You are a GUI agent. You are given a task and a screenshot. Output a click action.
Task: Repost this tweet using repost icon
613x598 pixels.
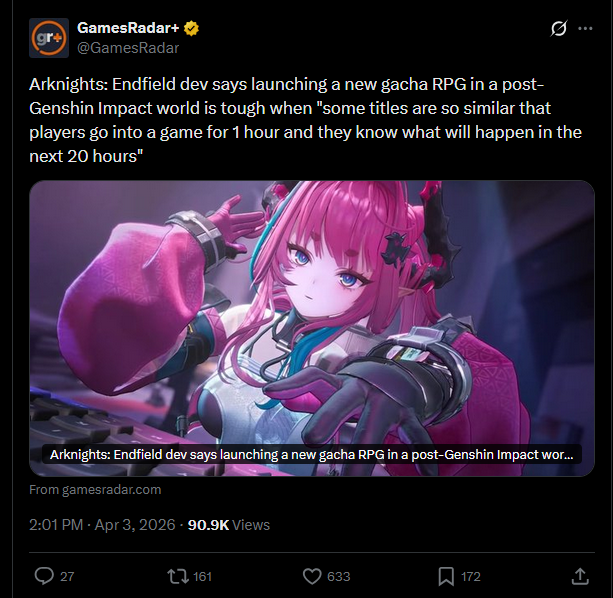178,577
